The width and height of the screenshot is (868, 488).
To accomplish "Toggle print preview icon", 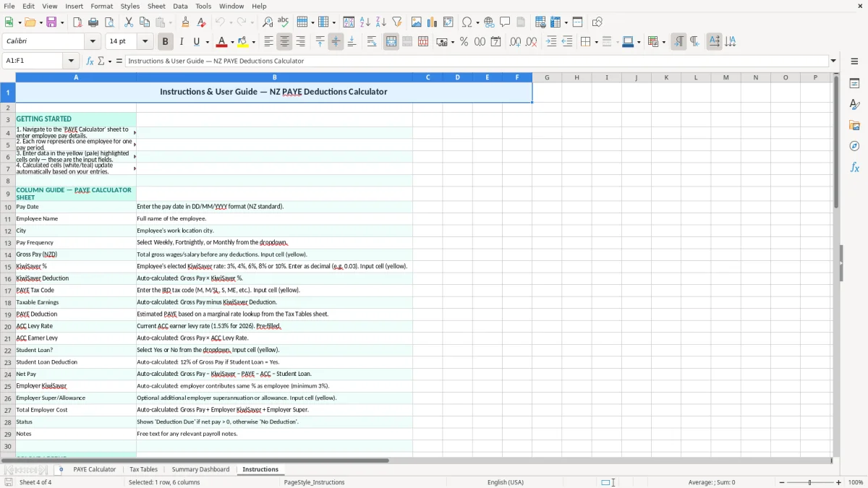I will tap(109, 22).
